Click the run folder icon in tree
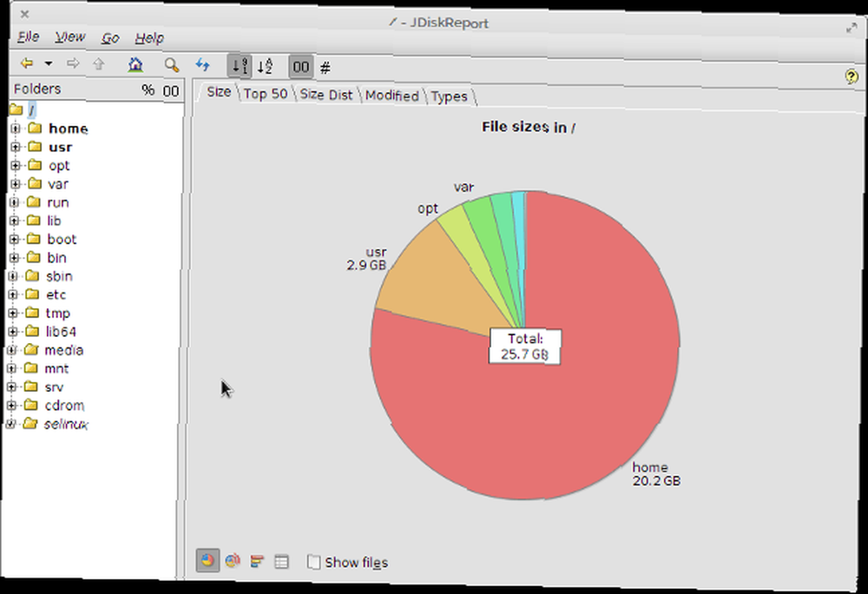The image size is (868, 594). pos(34,201)
